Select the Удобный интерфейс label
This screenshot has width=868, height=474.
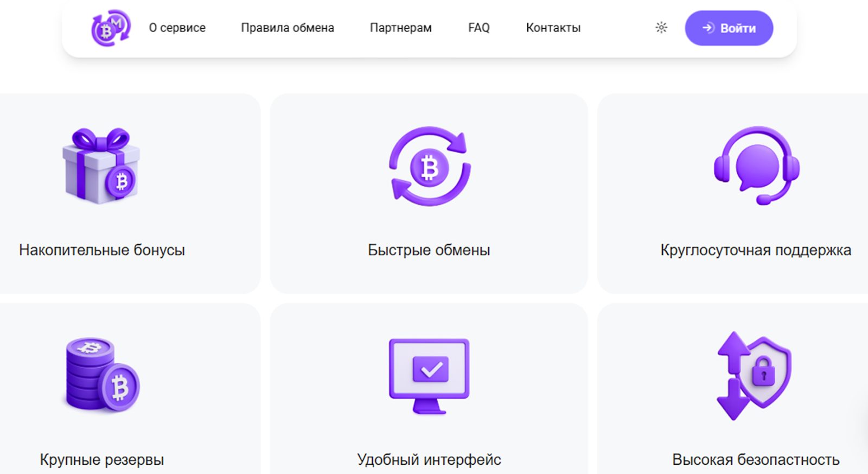429,459
